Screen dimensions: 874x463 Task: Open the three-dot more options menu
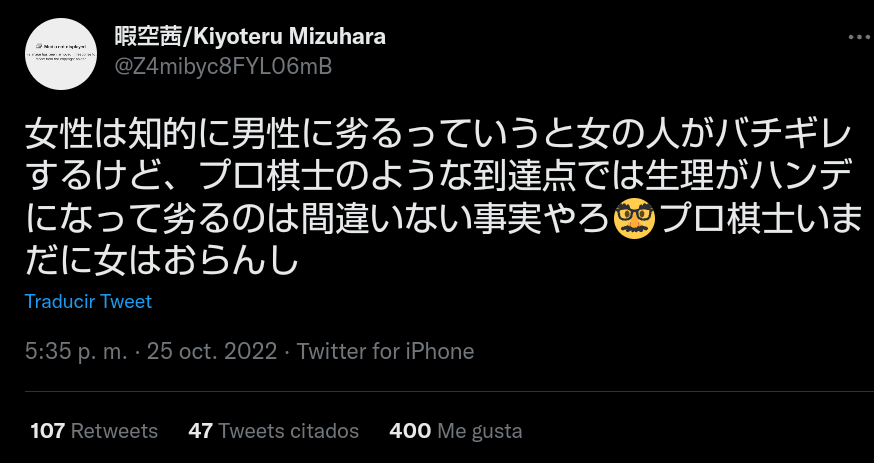point(861,37)
